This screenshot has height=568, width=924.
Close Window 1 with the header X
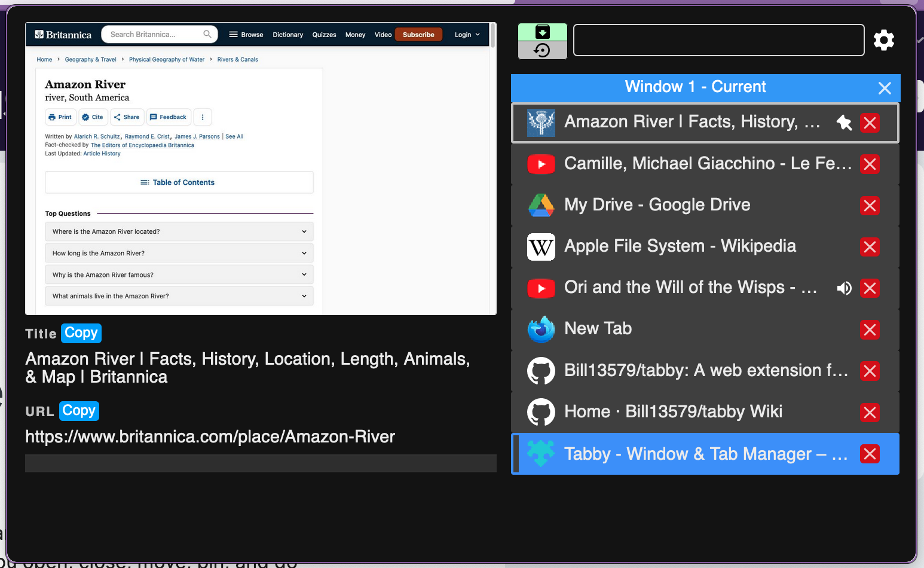885,88
